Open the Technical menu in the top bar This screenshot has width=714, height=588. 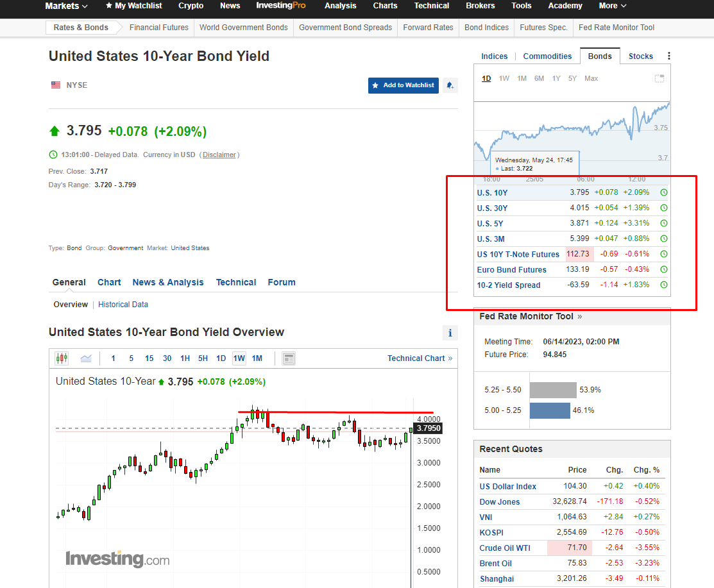432,6
